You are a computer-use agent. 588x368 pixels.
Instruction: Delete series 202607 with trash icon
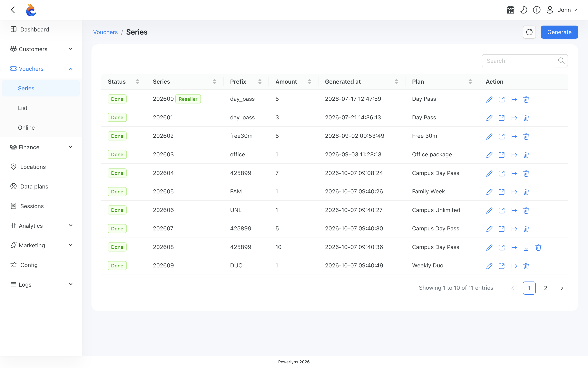[x=526, y=229]
